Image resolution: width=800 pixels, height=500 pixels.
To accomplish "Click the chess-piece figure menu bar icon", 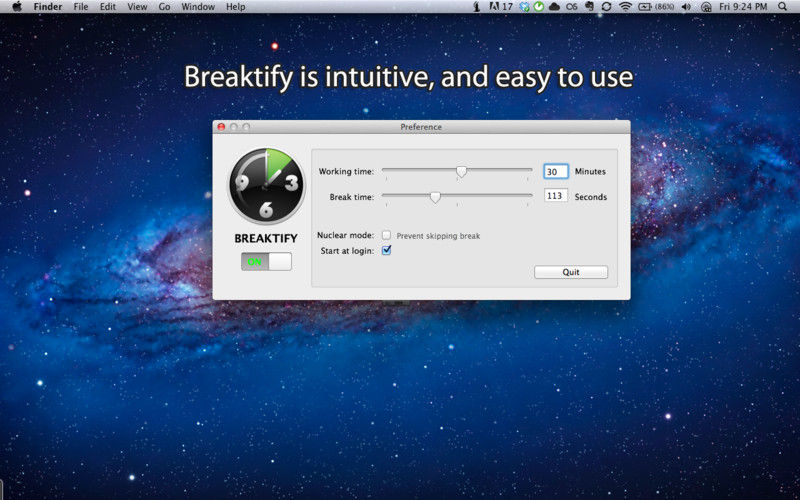I will tap(477, 7).
